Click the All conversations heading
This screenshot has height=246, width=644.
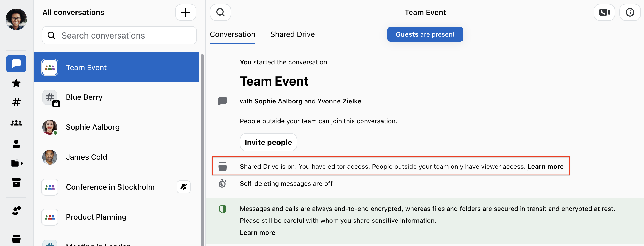click(73, 12)
